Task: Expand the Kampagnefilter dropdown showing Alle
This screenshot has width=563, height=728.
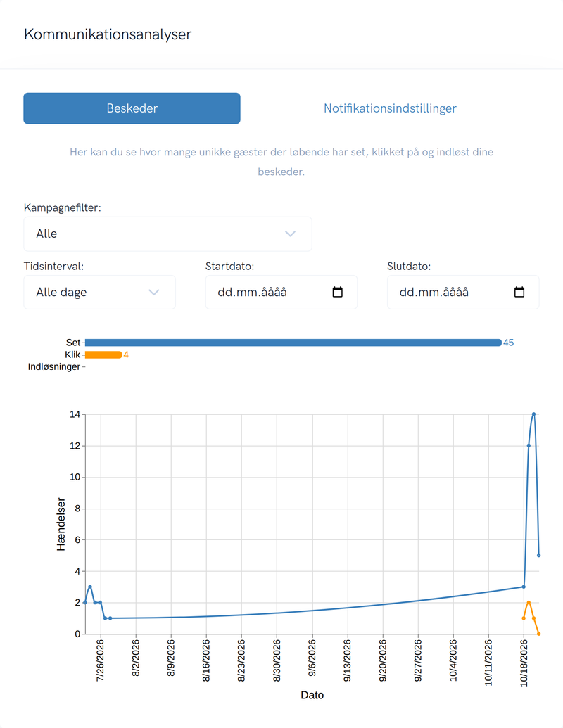Action: tap(167, 234)
